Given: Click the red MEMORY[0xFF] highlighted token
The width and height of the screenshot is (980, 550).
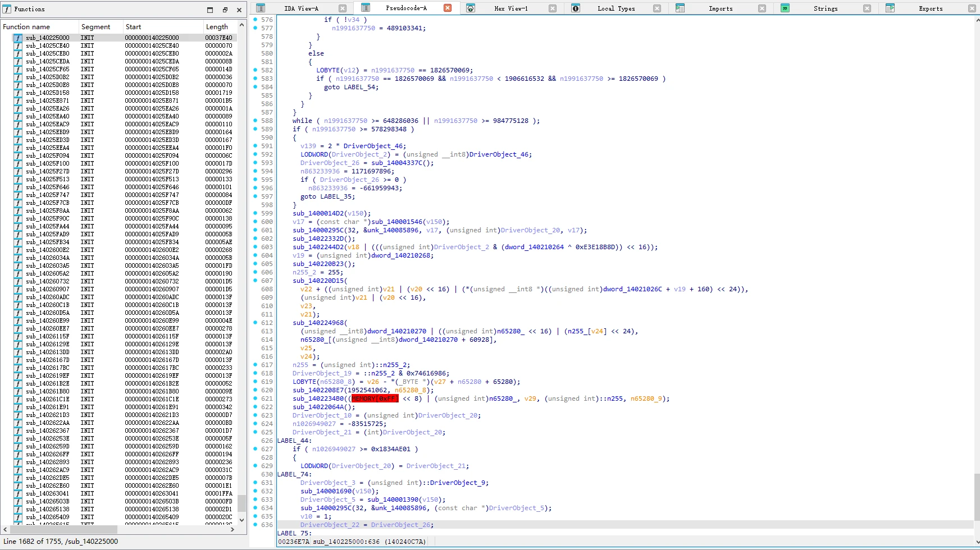Looking at the screenshot, I should pyautogui.click(x=375, y=398).
